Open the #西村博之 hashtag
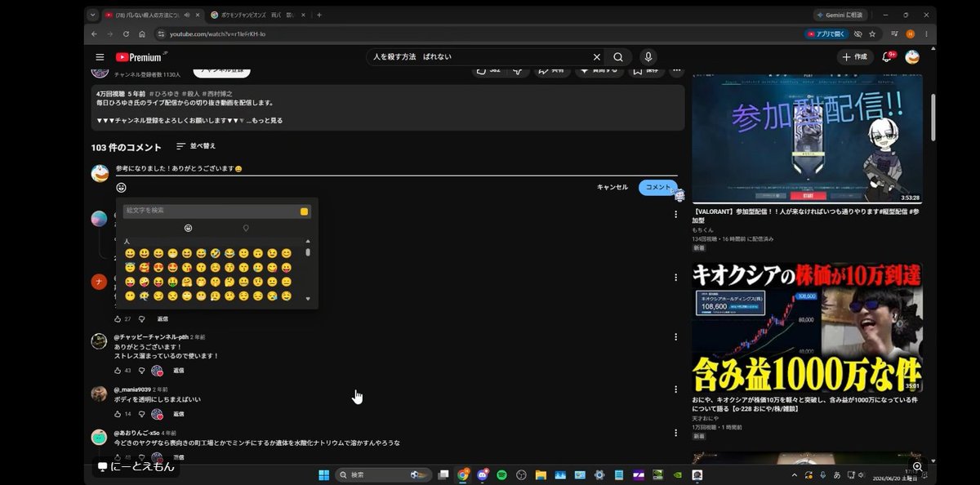The width and height of the screenshot is (980, 485). coord(217,94)
